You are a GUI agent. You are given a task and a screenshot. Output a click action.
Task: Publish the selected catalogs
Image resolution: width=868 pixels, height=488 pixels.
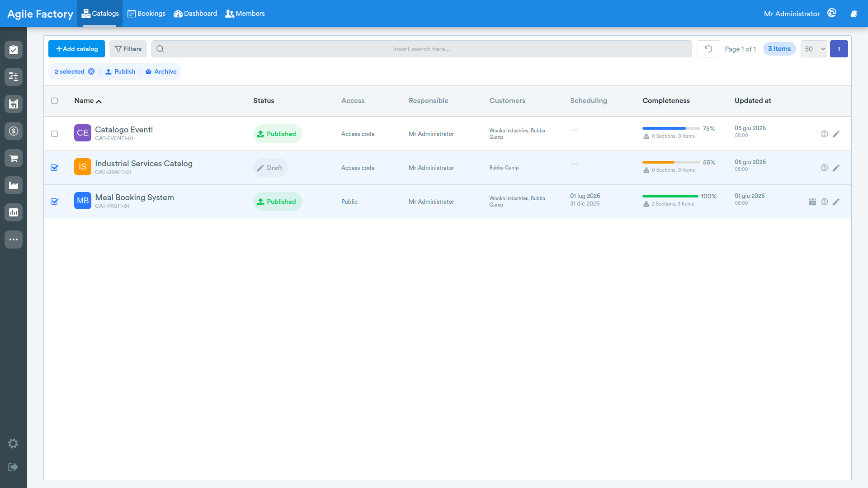coord(120,71)
